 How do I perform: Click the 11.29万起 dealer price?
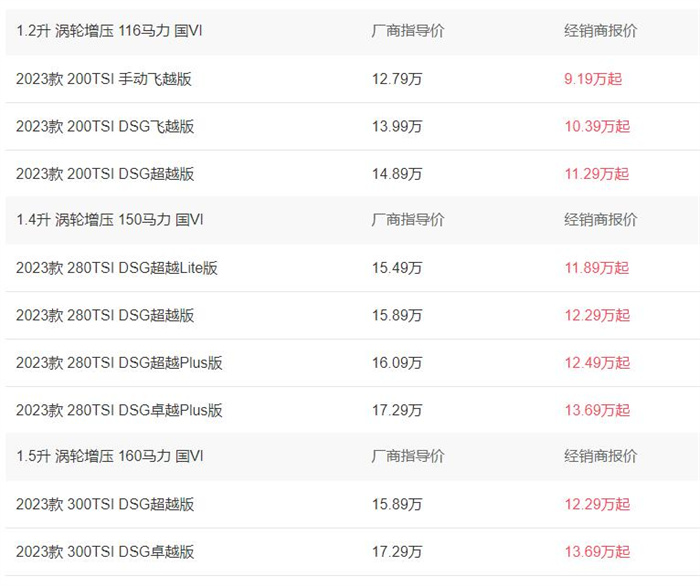tap(597, 174)
